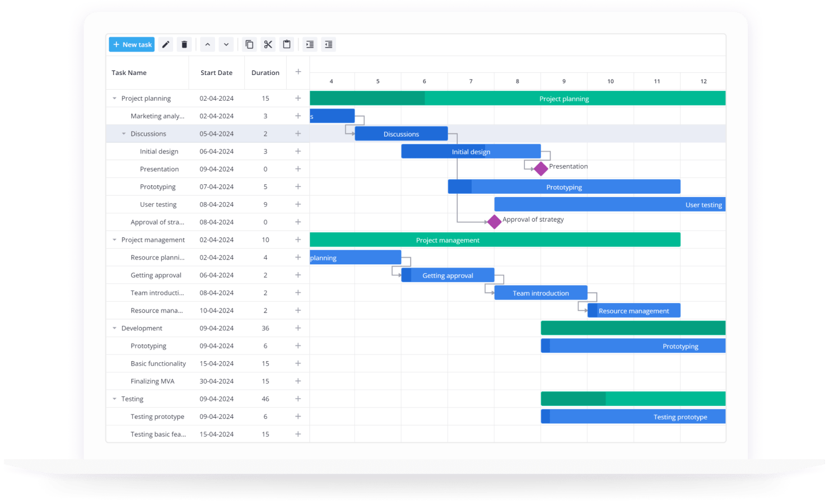The width and height of the screenshot is (829, 504).
Task: Click plus icon in Presentation row
Action: [298, 169]
